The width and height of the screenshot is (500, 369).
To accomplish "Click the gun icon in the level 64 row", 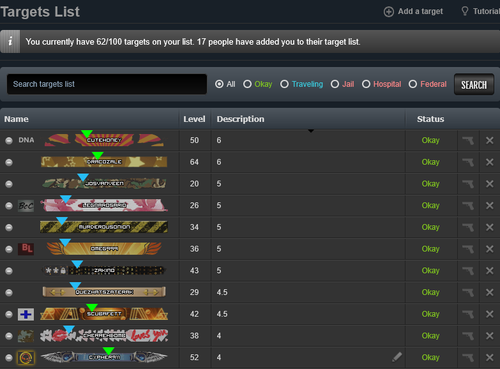I will (468, 162).
